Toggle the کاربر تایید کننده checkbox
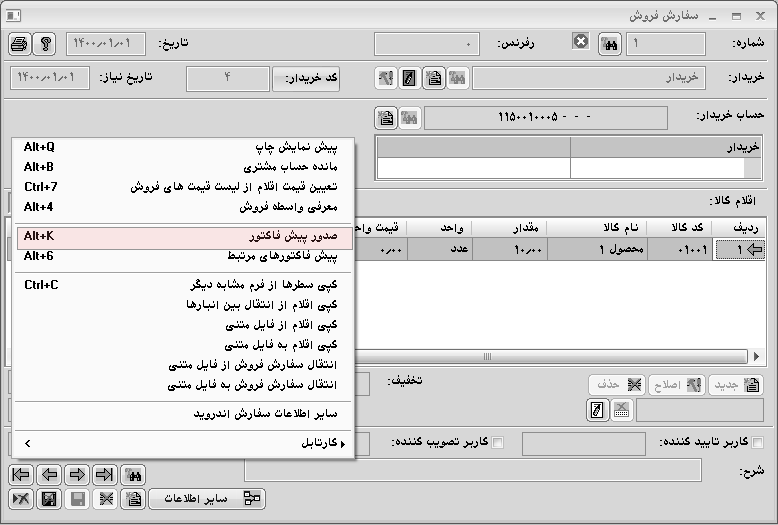The image size is (778, 525). (x=757, y=443)
